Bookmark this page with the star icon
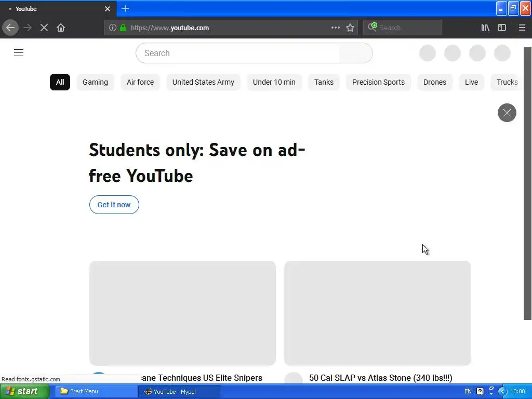The image size is (532, 399). coord(350,28)
